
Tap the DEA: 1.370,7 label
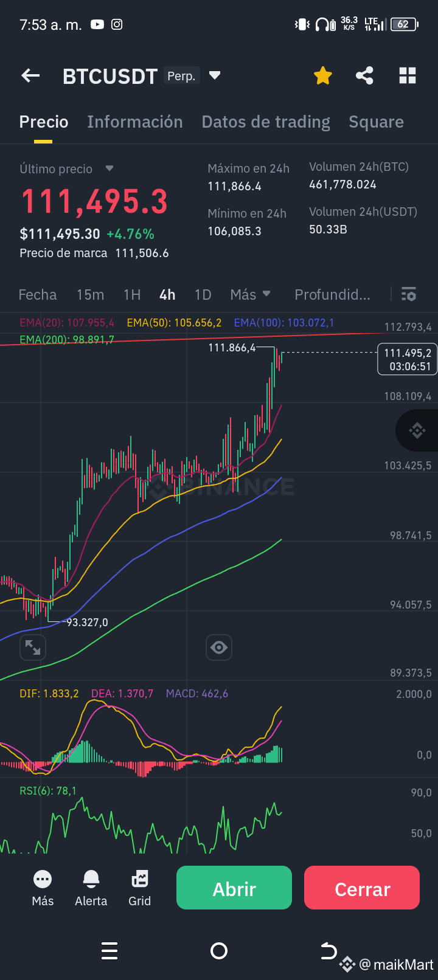(x=122, y=694)
